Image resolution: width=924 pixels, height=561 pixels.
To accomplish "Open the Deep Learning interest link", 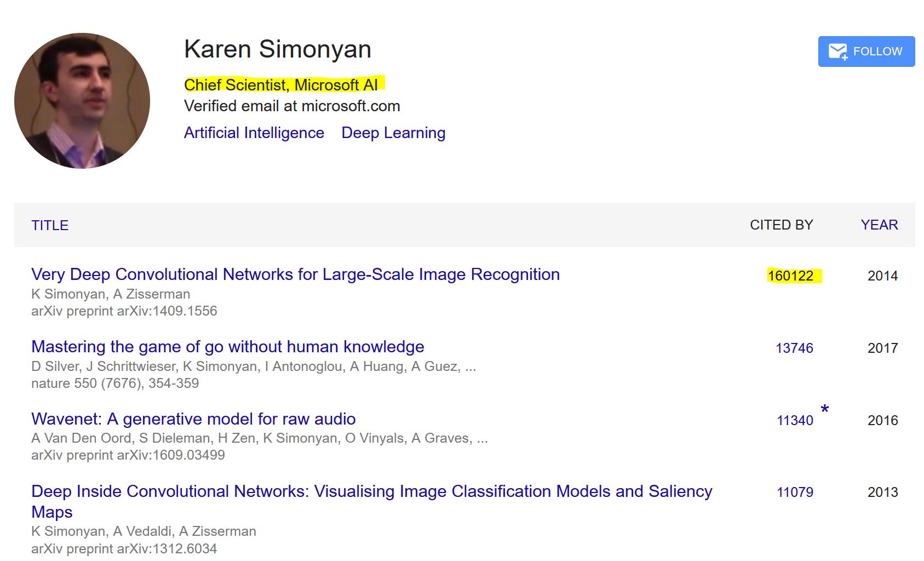I will click(x=393, y=133).
